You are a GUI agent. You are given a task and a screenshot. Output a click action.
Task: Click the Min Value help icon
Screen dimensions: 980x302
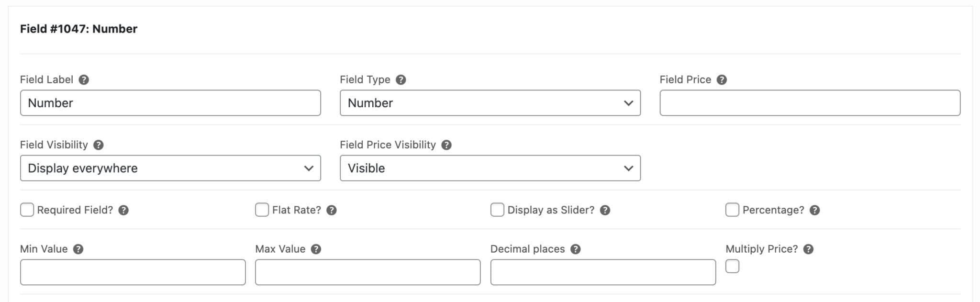79,249
